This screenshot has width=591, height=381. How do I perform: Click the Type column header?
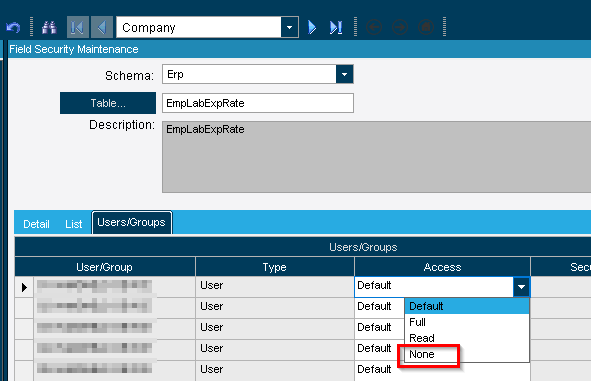pos(275,267)
